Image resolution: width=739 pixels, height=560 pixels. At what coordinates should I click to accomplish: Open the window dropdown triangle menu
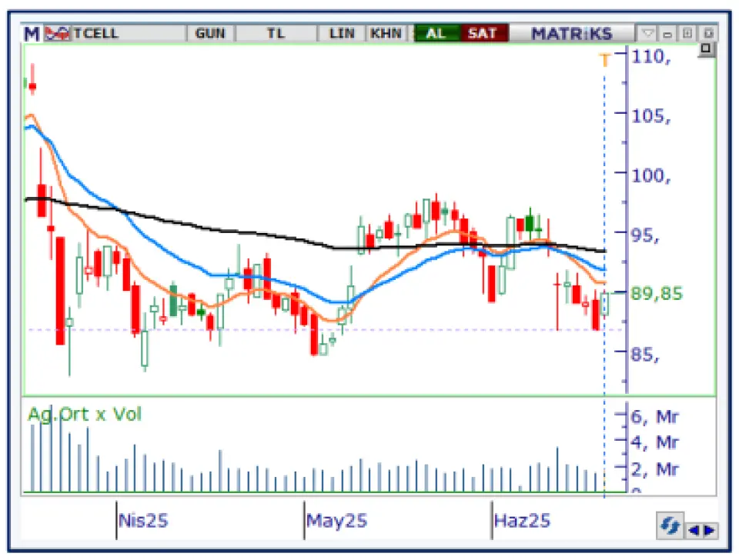(648, 33)
